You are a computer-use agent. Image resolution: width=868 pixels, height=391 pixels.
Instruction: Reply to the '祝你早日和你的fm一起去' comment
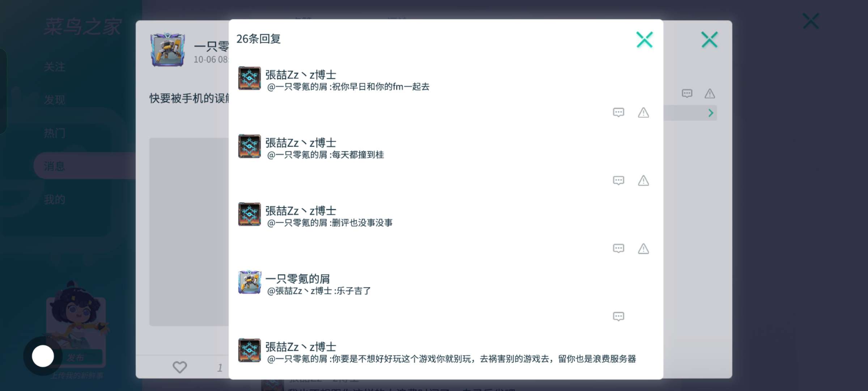pyautogui.click(x=618, y=113)
